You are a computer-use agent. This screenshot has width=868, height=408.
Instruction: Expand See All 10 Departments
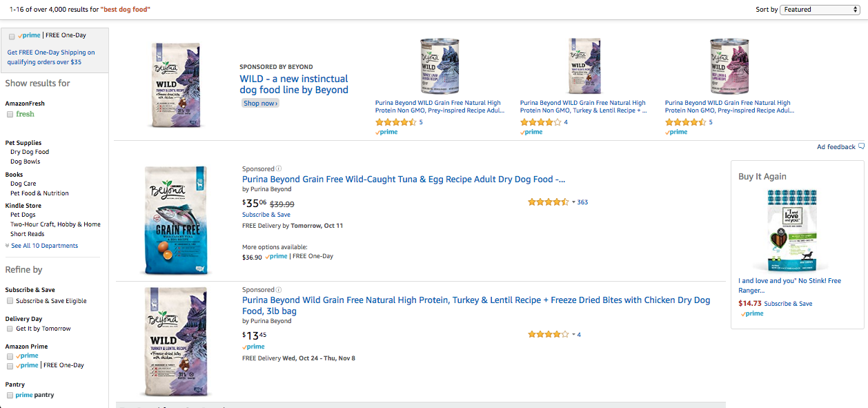tap(41, 246)
